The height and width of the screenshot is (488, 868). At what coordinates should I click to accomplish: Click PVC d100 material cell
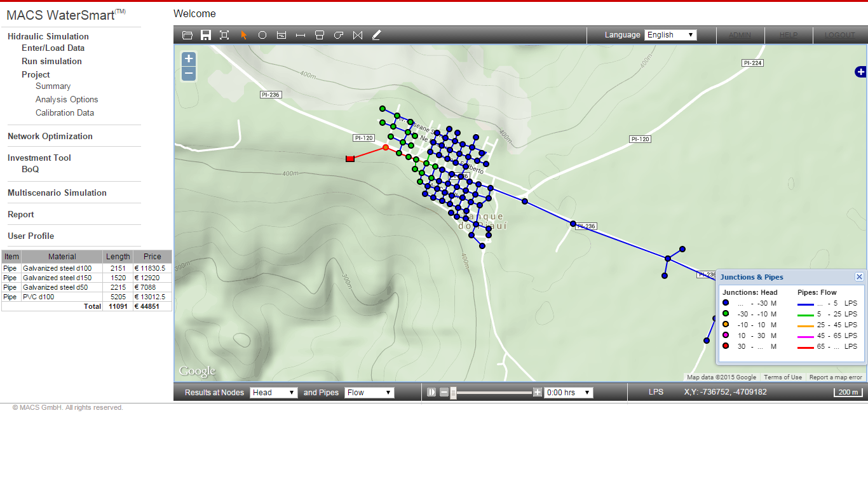(62, 297)
